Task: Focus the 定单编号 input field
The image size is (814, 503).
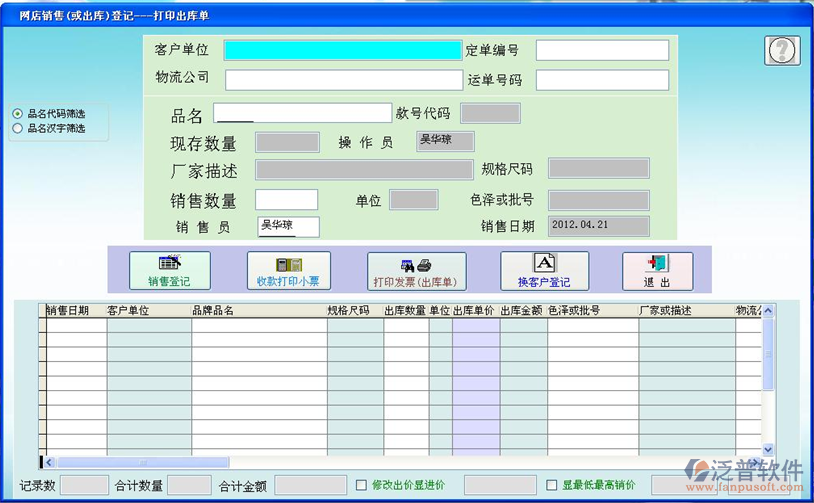Action: [602, 50]
